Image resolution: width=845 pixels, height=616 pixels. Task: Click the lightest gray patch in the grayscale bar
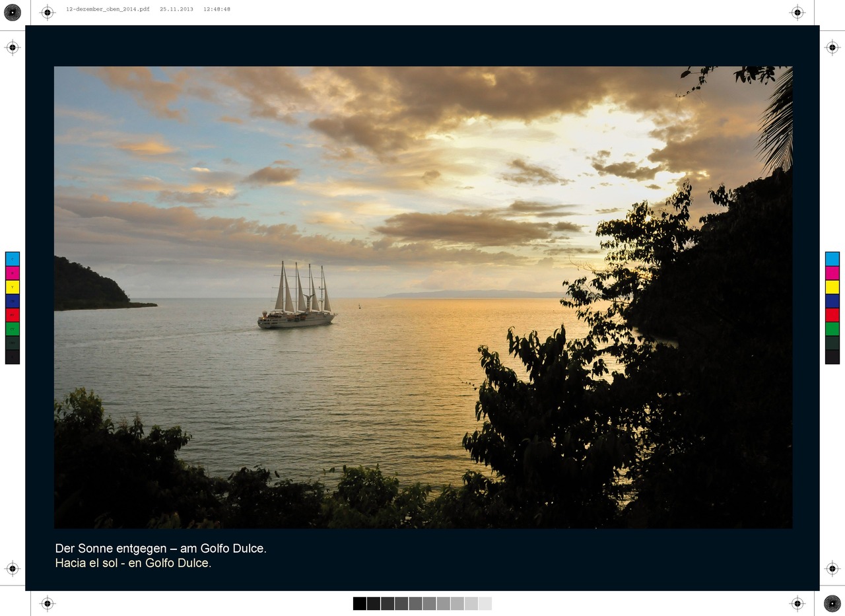(485, 603)
